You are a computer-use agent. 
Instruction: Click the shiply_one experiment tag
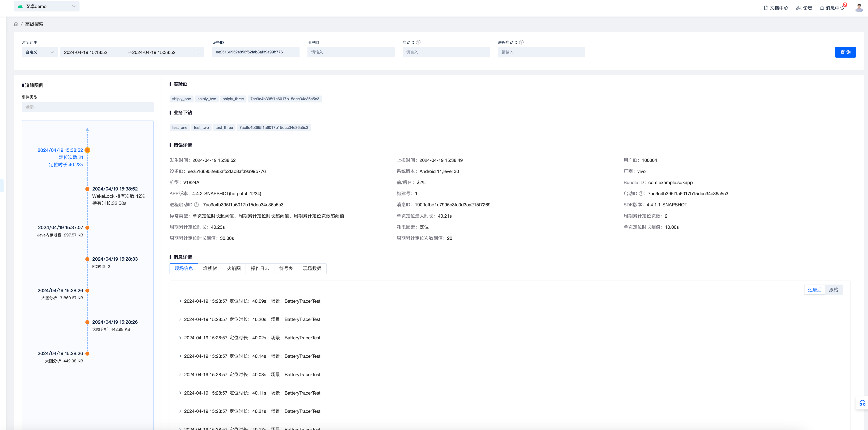click(x=181, y=99)
